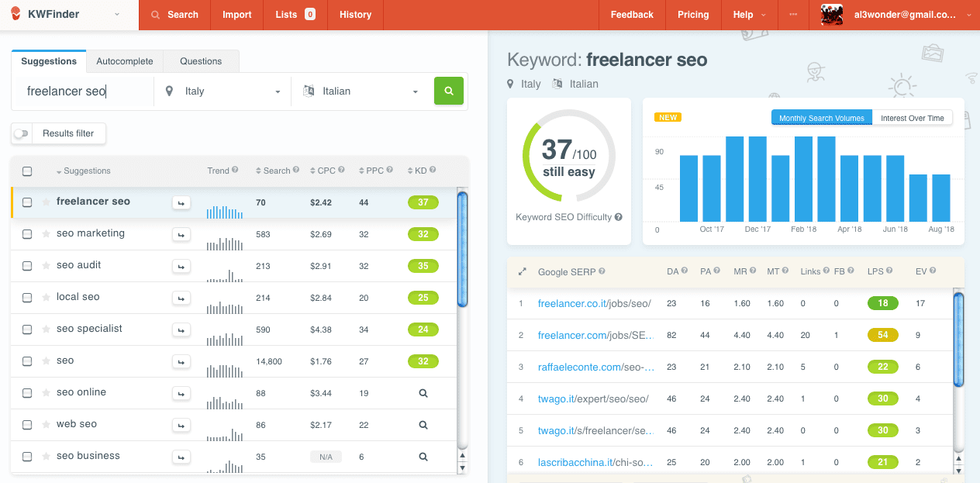
Task: Open the Italian language dropdown
Action: (x=361, y=91)
